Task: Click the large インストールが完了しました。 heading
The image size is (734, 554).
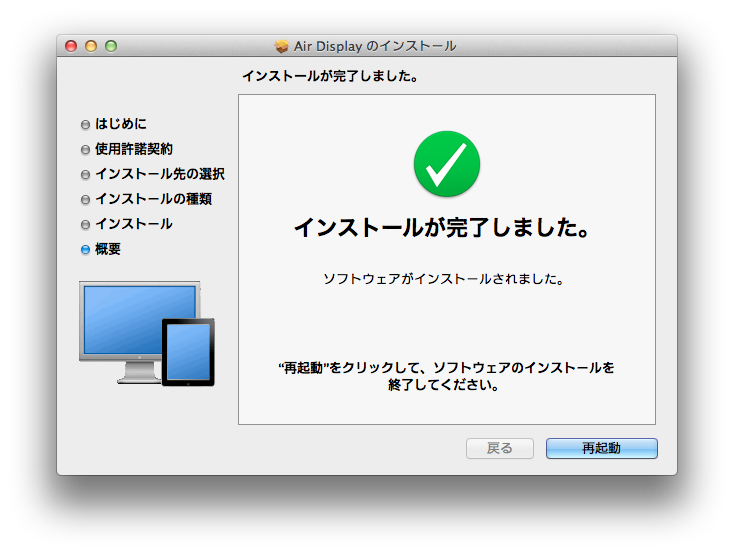Action: tap(441, 228)
